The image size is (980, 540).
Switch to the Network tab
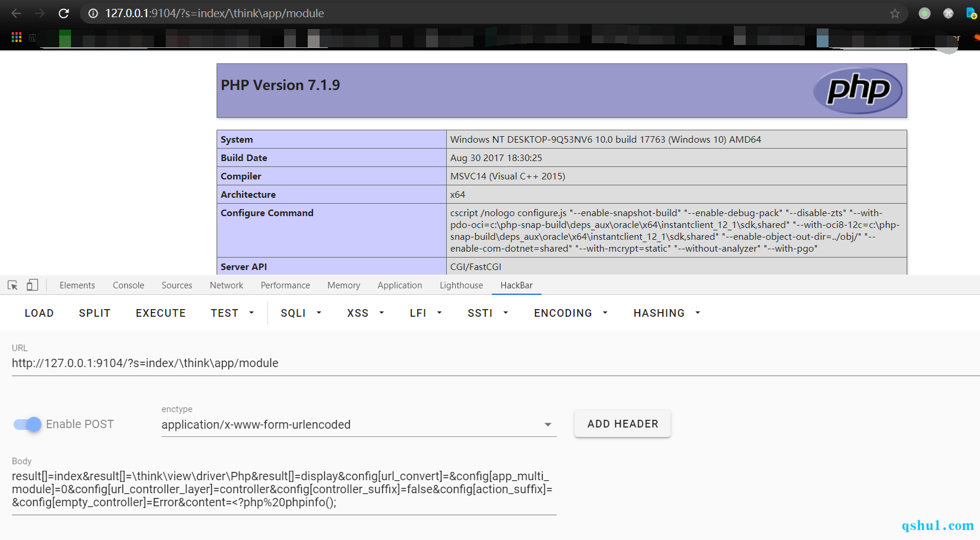pos(227,285)
